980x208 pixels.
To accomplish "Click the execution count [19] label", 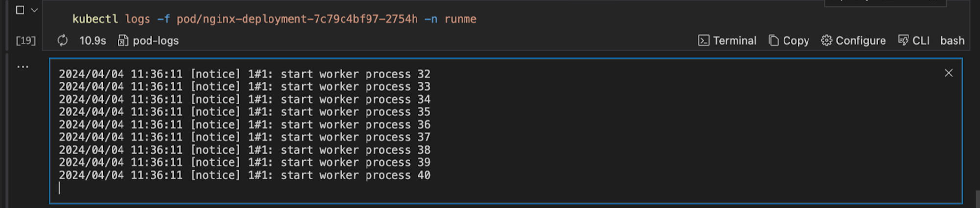I will coord(26,40).
